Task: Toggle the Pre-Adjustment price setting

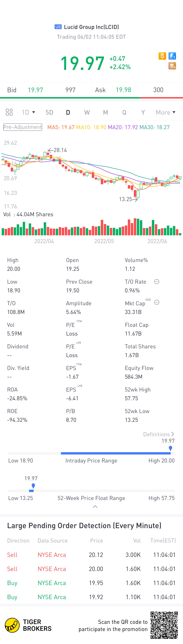Action: tap(23, 127)
